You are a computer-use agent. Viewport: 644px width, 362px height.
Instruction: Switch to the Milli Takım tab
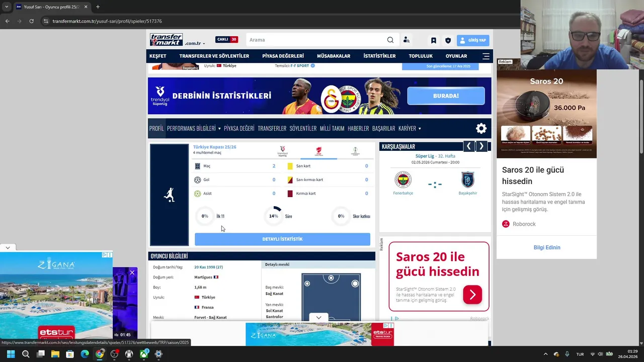(332, 128)
